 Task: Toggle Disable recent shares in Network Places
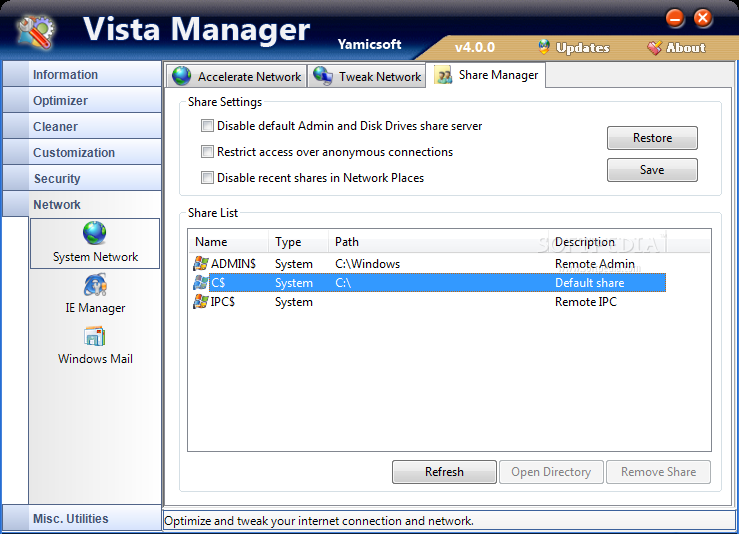[207, 177]
